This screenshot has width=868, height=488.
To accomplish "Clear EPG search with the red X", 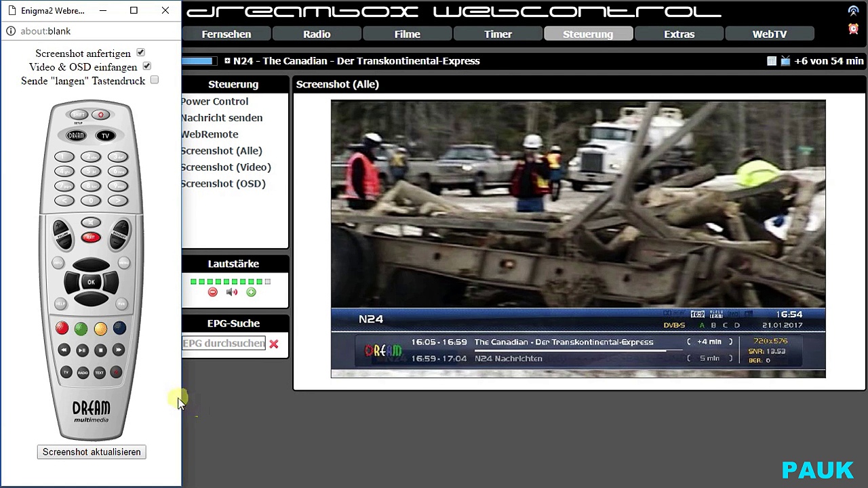I will (x=273, y=344).
